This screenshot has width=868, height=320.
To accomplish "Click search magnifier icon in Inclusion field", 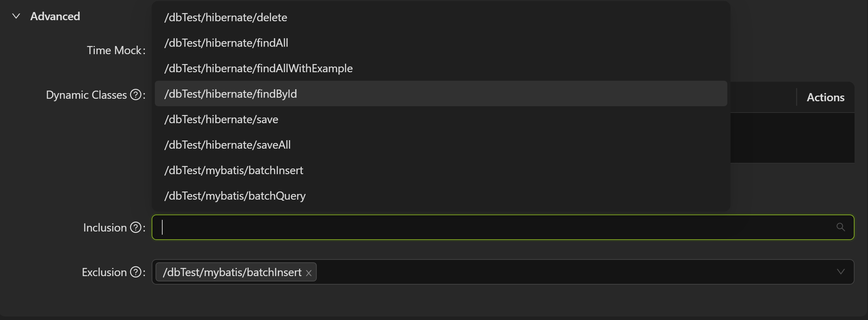I will (840, 227).
